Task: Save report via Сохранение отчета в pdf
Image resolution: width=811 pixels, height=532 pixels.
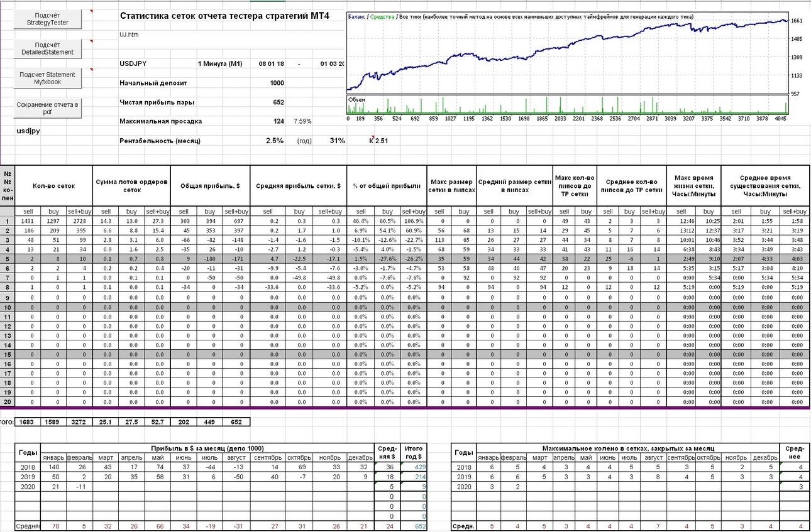Action: pos(49,108)
